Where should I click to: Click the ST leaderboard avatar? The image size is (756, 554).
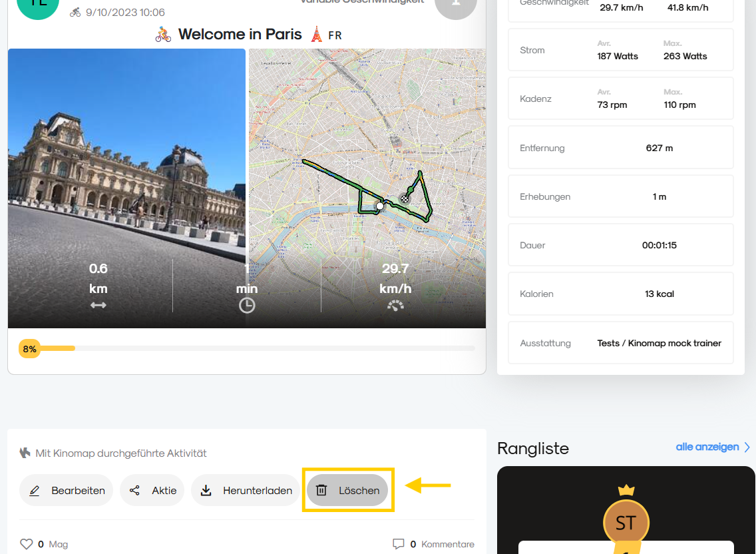pyautogui.click(x=626, y=523)
